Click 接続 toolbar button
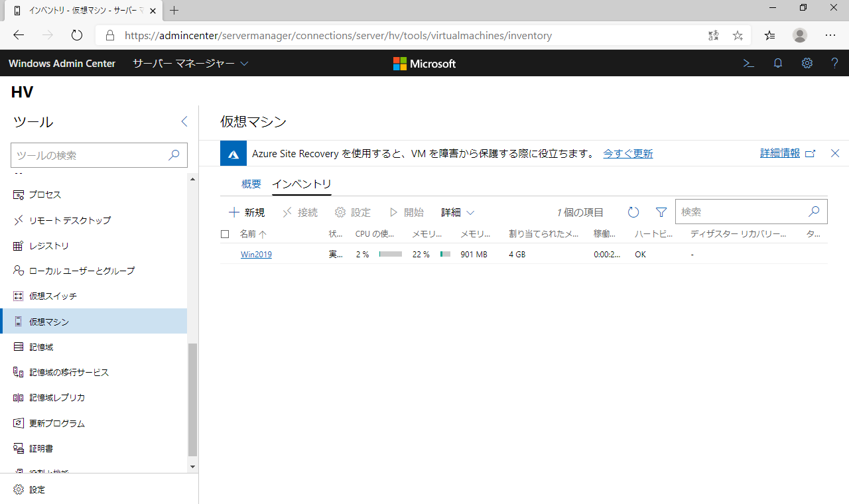 (300, 212)
